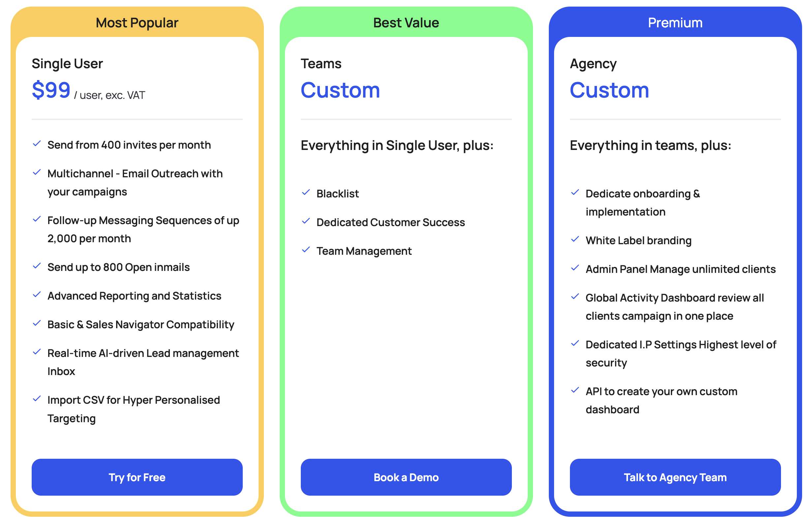The width and height of the screenshot is (812, 524).
Task: Select the Most Popular plan header
Action: [137, 23]
